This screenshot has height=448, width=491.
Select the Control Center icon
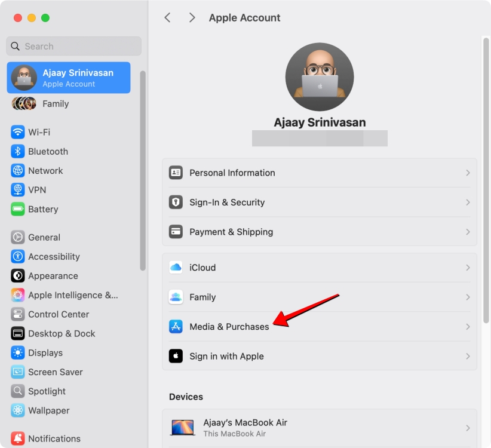click(x=18, y=314)
